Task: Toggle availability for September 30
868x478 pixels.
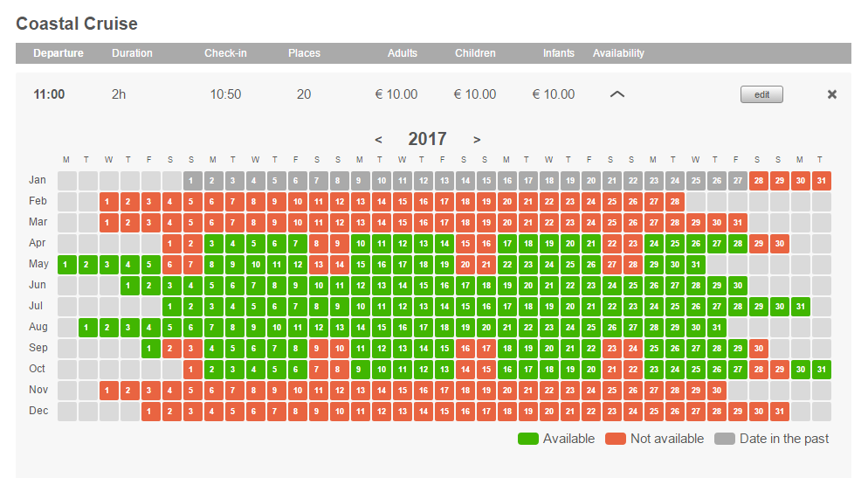Action: tap(759, 348)
